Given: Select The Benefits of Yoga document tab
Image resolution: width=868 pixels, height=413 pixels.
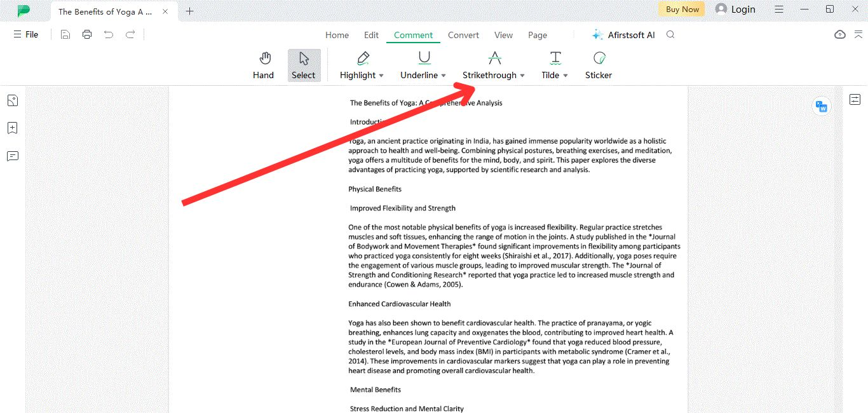Looking at the screenshot, I should point(114,11).
